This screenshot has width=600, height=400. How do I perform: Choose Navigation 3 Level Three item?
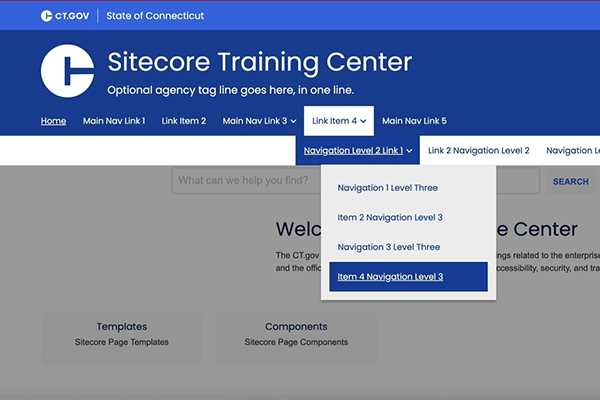pos(388,247)
